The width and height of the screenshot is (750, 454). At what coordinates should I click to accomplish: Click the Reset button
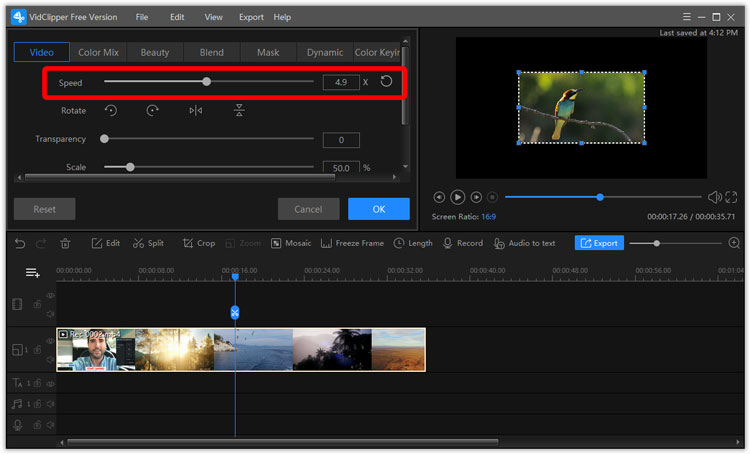click(x=44, y=209)
